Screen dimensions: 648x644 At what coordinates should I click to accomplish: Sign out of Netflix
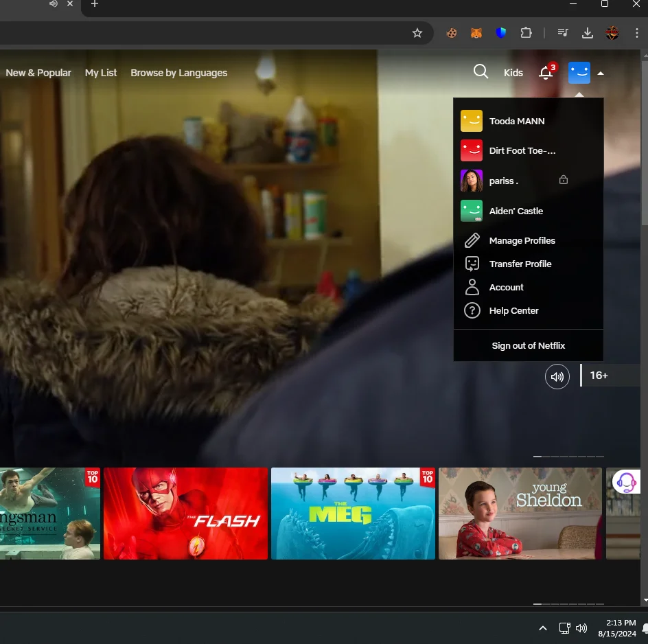528,345
